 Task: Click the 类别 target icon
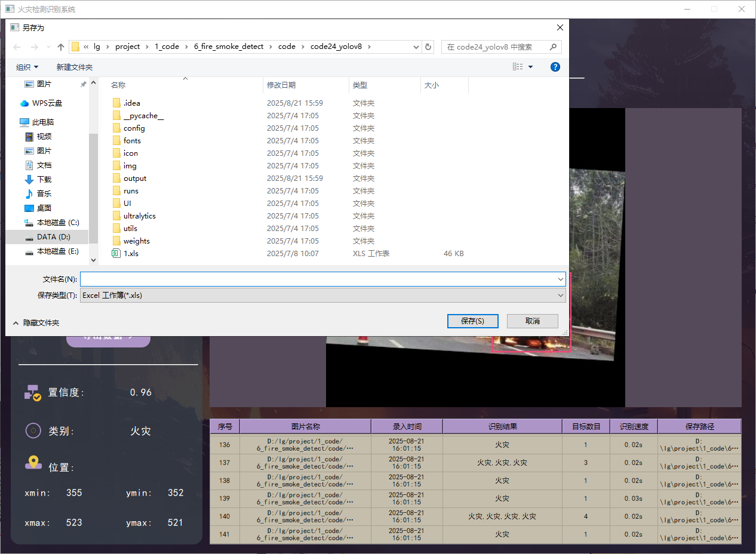[33, 430]
